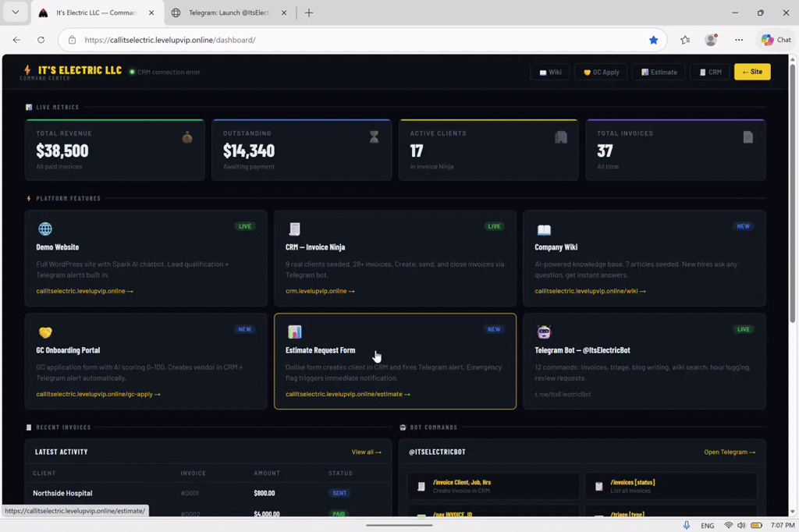
Task: Open crm.levelupvip.online link
Action: tap(319, 291)
